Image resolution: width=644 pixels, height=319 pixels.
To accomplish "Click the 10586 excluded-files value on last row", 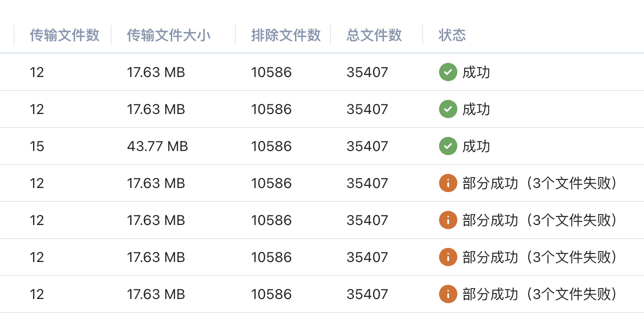I will pos(271,294).
